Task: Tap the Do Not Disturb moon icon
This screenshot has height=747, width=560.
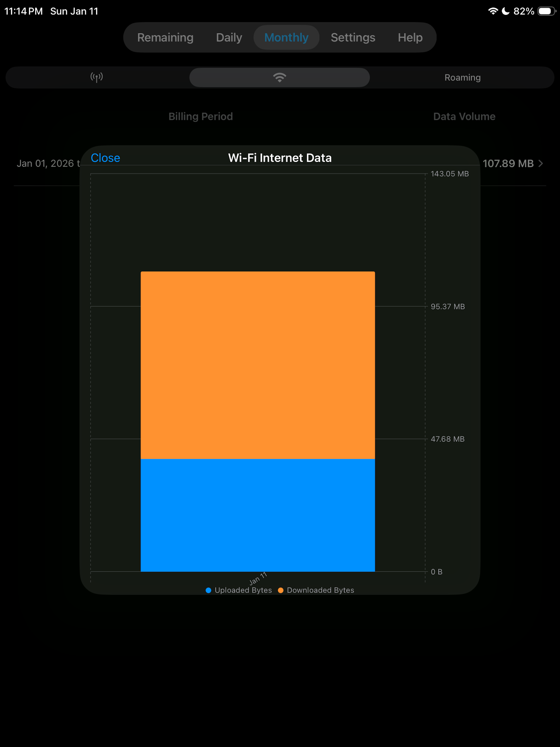Action: point(505,11)
